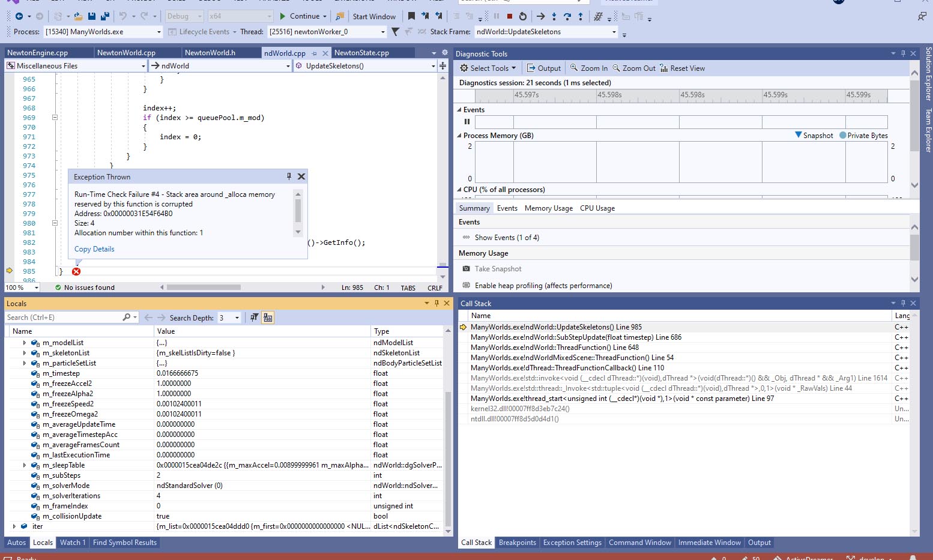This screenshot has height=560, width=933.
Task: Collapse the code block at line 969
Action: [x=55, y=118]
